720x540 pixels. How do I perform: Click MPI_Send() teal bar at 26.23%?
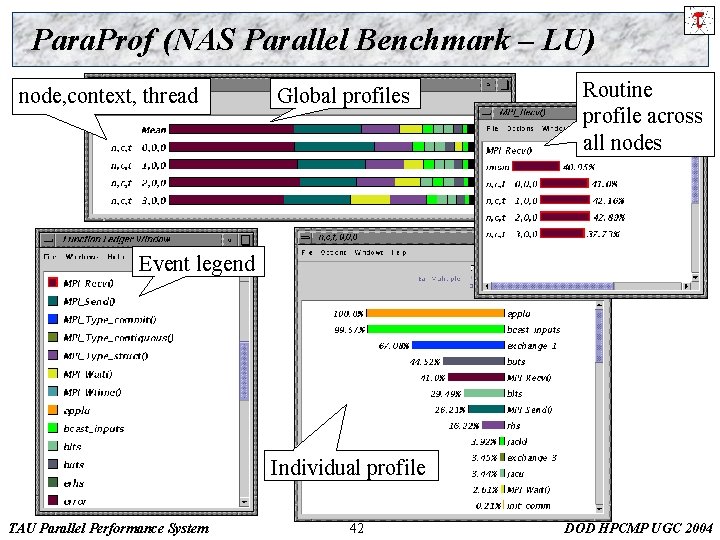coord(486,409)
